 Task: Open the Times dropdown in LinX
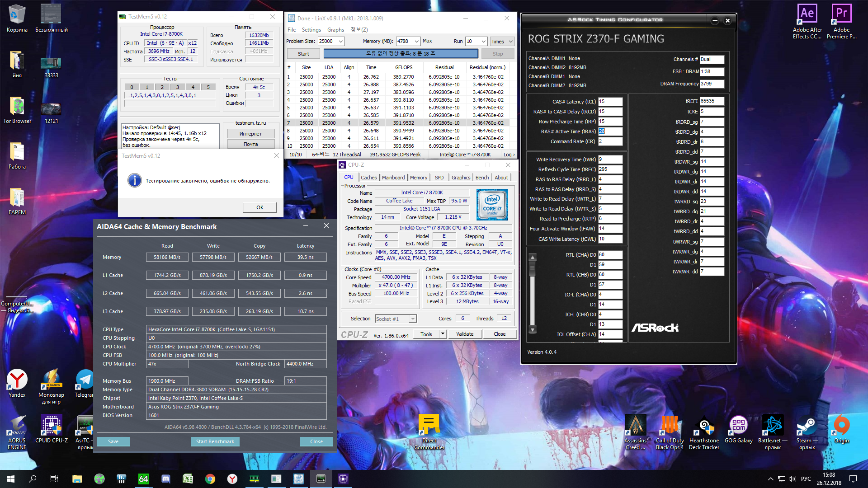510,42
